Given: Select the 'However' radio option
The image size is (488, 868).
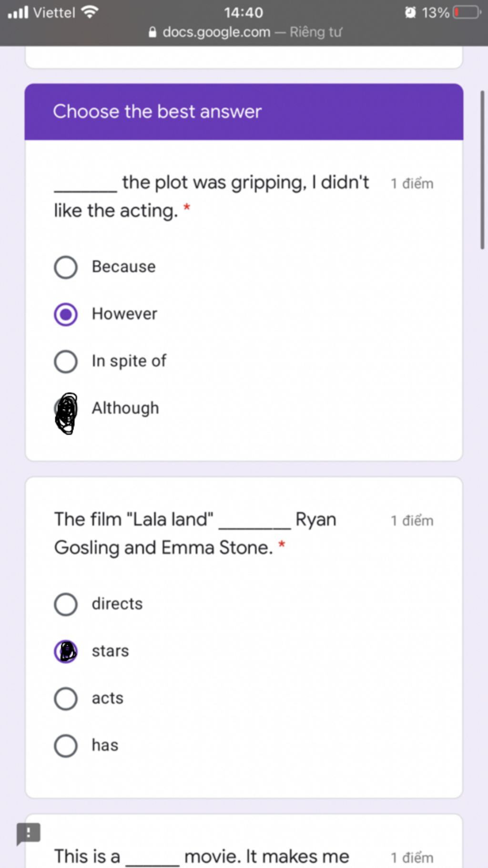Looking at the screenshot, I should pos(66,314).
